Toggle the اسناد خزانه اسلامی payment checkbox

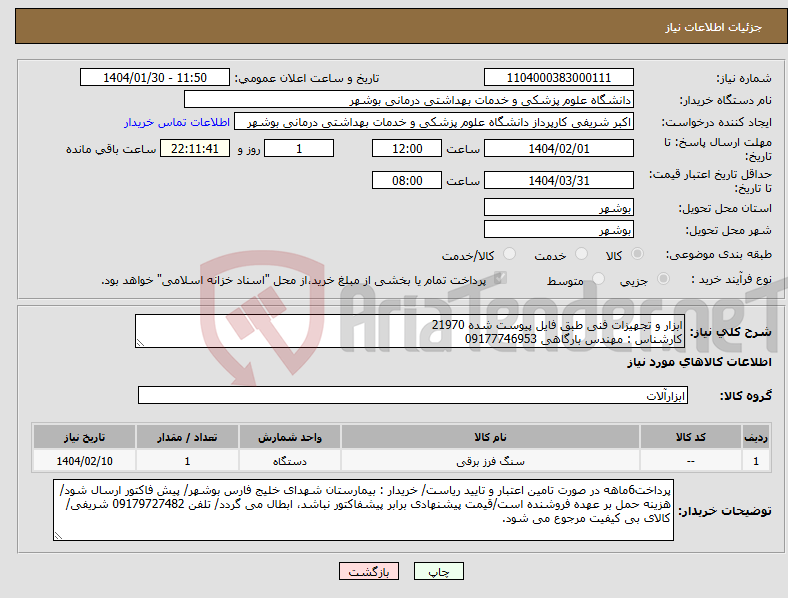(x=500, y=278)
